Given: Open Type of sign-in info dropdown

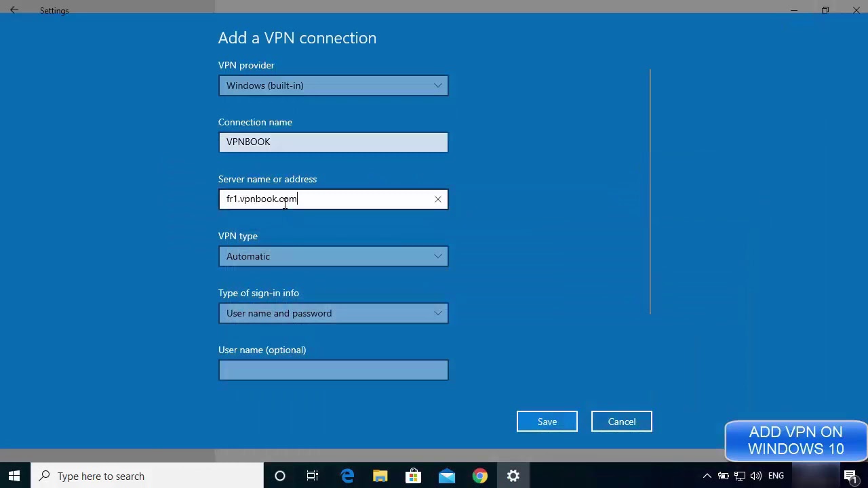Looking at the screenshot, I should pos(333,313).
